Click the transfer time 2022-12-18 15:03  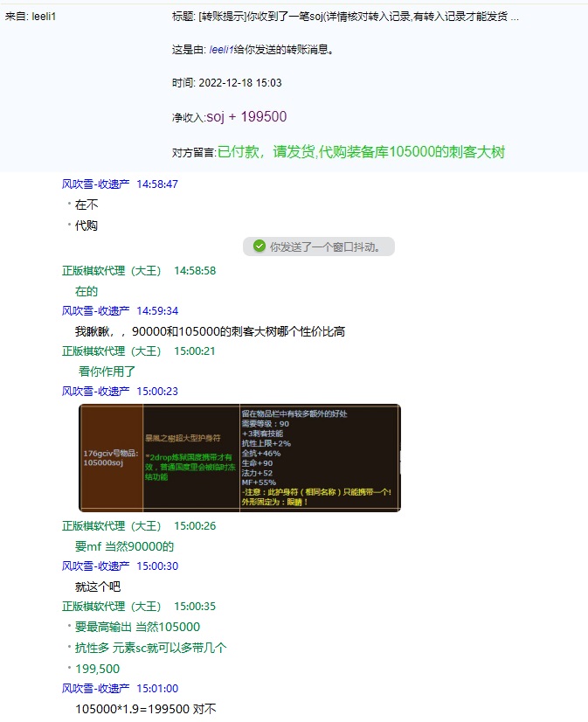(x=240, y=83)
